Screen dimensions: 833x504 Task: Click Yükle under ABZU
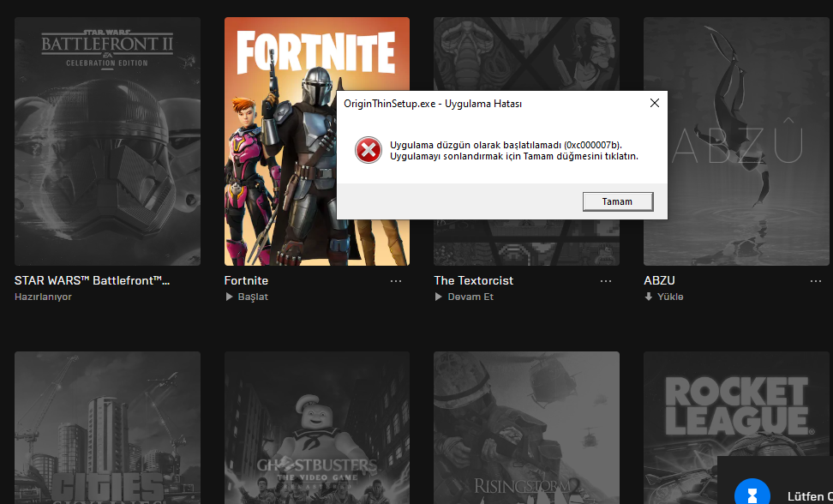tap(670, 297)
